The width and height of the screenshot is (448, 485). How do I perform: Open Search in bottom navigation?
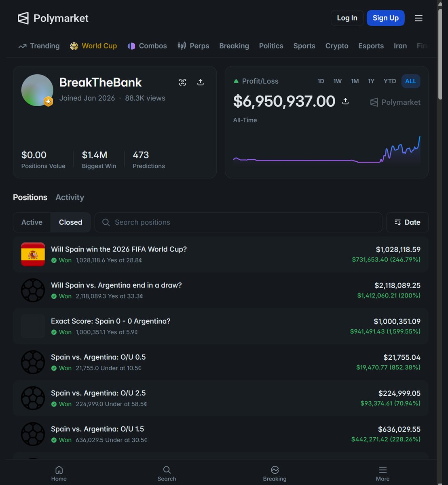tap(167, 473)
